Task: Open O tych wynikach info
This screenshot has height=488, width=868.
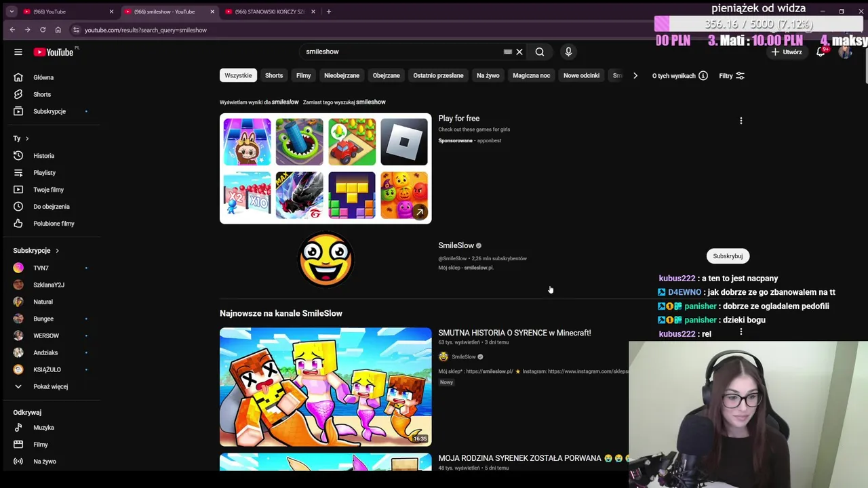Action: point(680,76)
